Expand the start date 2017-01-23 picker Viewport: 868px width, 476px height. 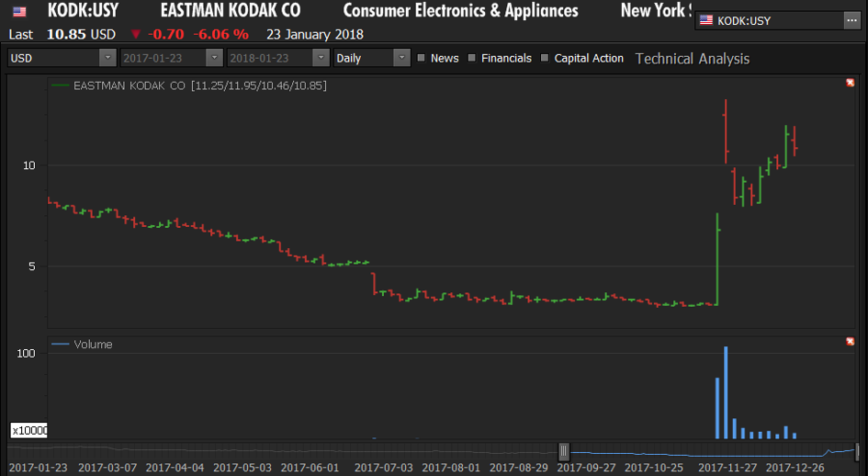[x=214, y=58]
